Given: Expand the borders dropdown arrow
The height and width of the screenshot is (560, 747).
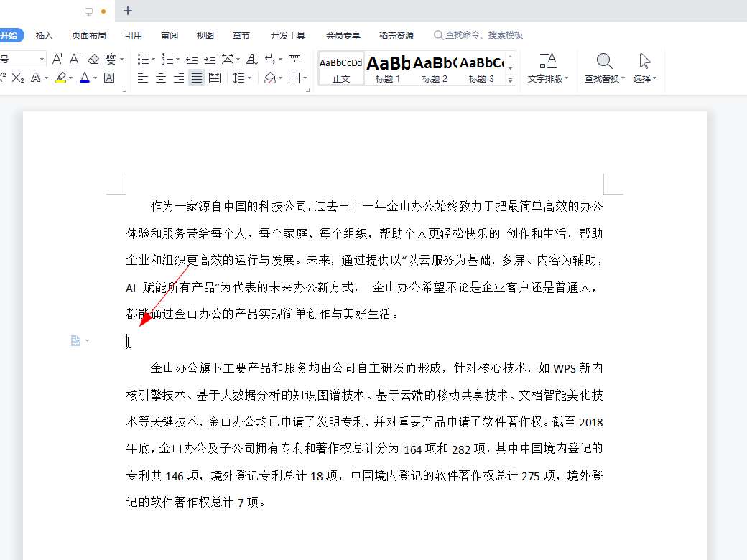Looking at the screenshot, I should coord(305,78).
